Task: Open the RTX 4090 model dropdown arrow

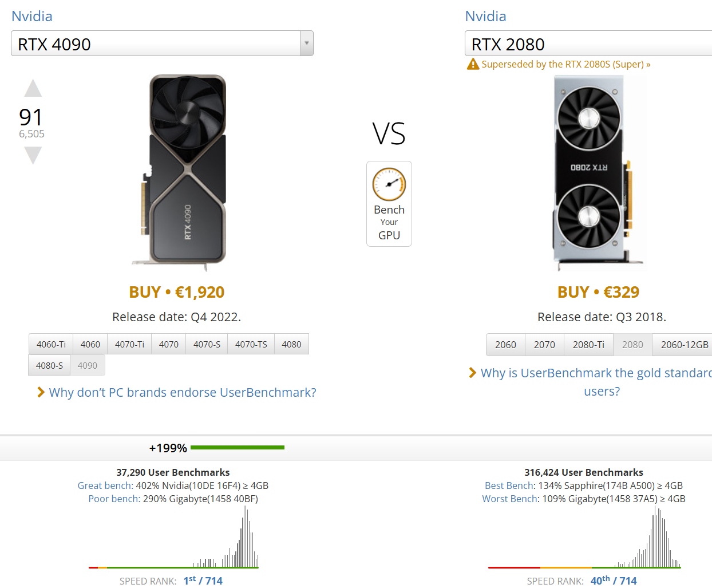Action: point(307,44)
